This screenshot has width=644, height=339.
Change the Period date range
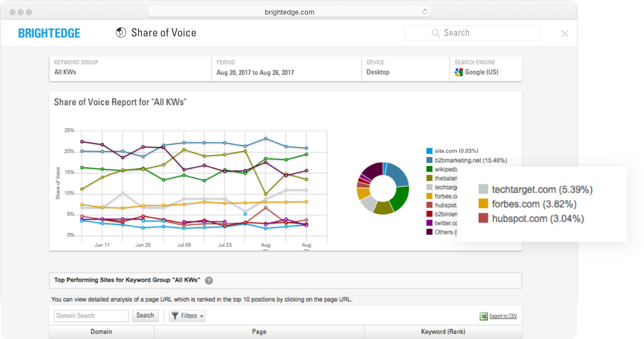coord(286,68)
